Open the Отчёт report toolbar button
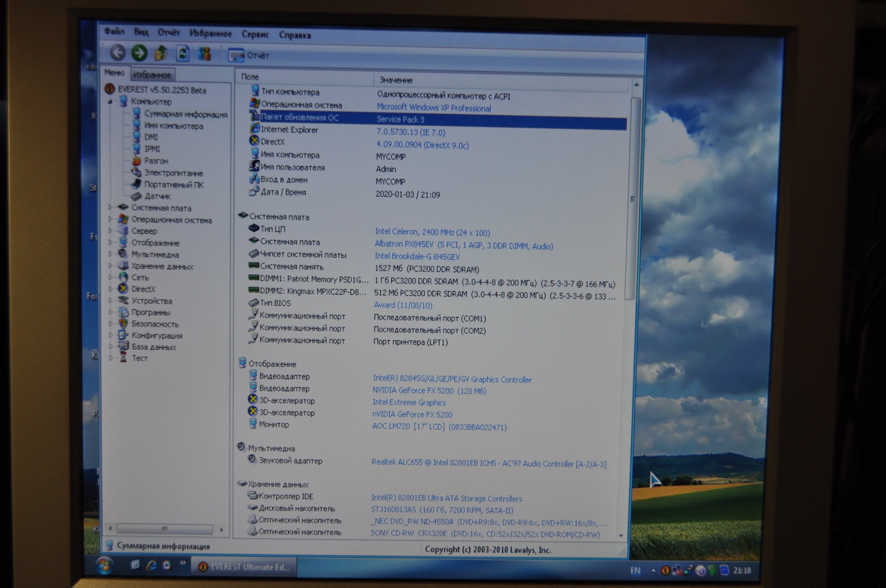Image resolution: width=886 pixels, height=588 pixels. point(248,56)
